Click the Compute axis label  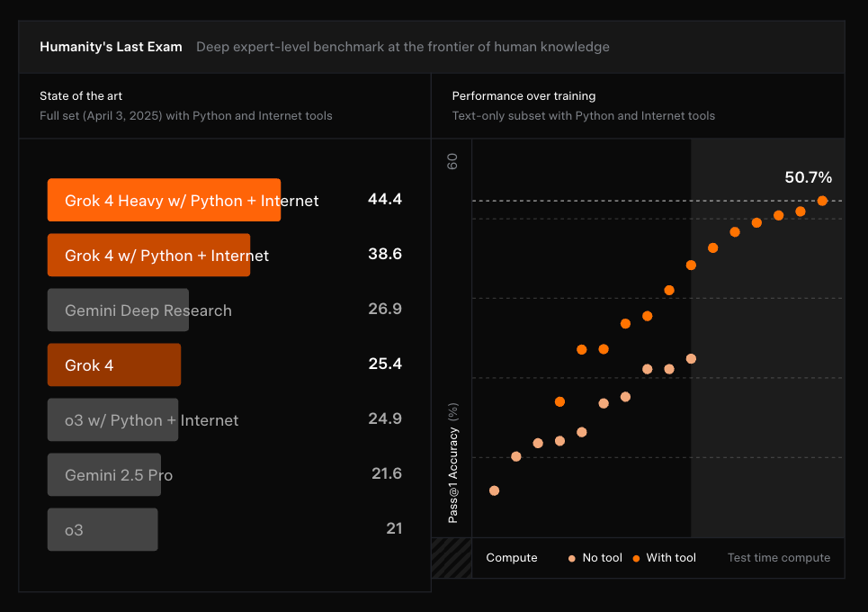(512, 558)
